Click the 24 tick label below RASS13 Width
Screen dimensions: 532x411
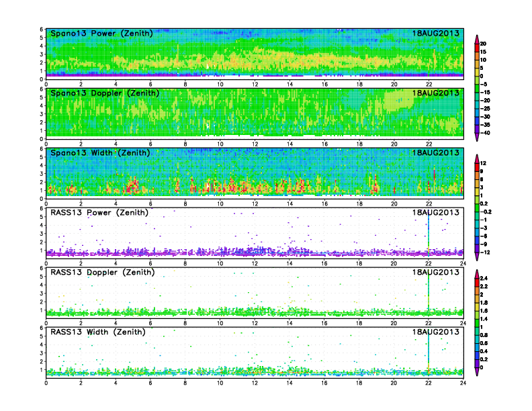point(463,383)
